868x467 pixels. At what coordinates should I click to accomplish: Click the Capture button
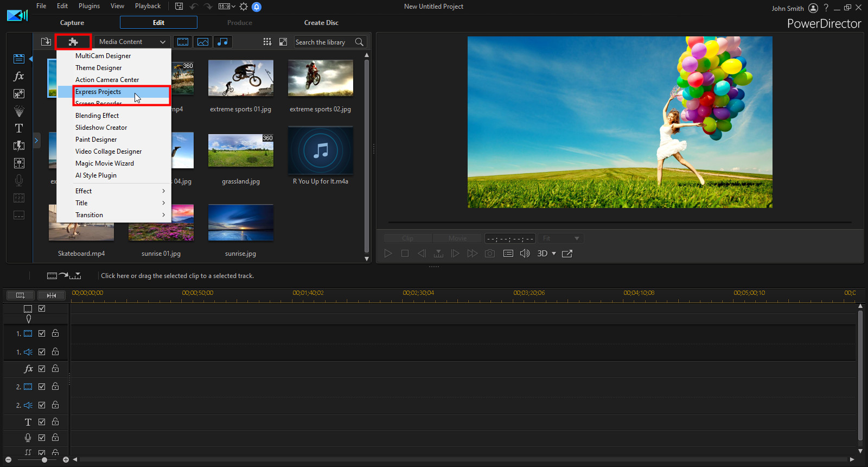(72, 23)
